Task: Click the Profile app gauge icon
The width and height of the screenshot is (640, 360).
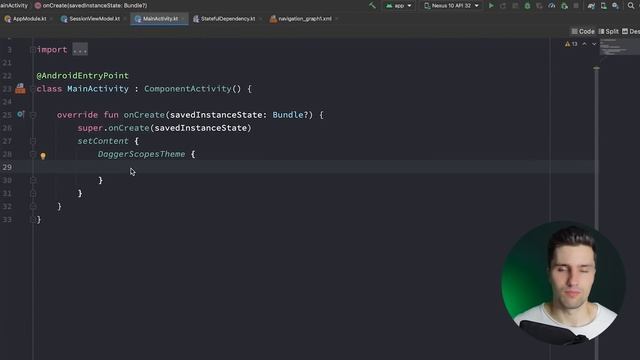Action: (x=551, y=6)
